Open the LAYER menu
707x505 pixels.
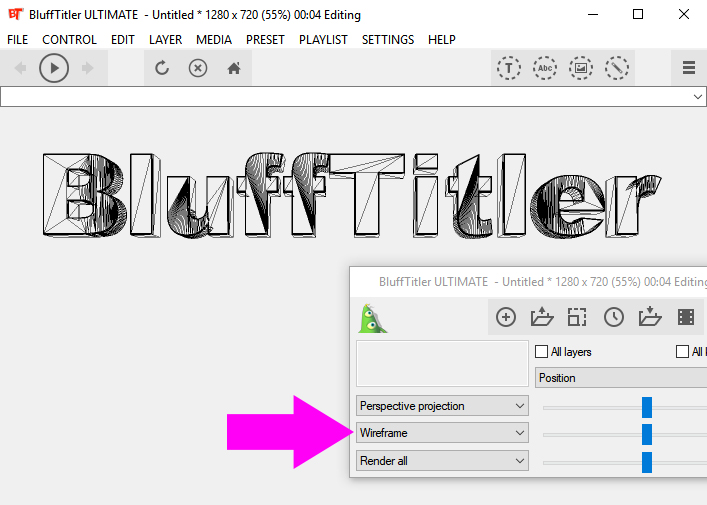pos(165,40)
